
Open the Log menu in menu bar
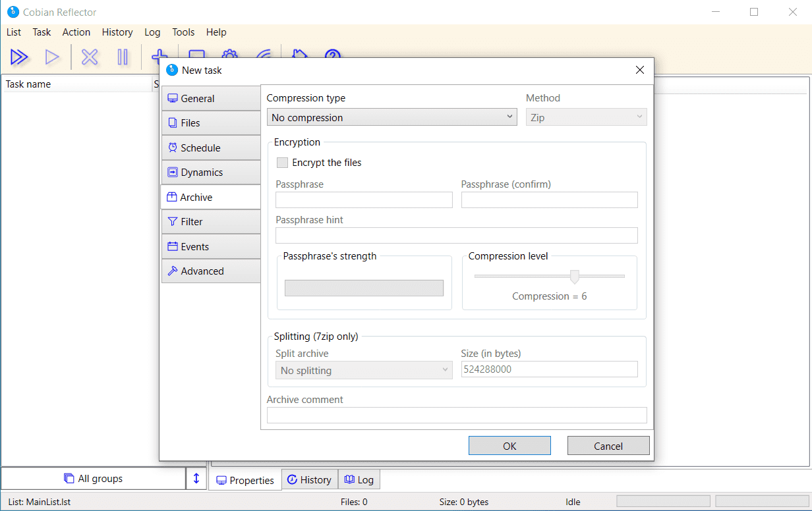coord(152,32)
